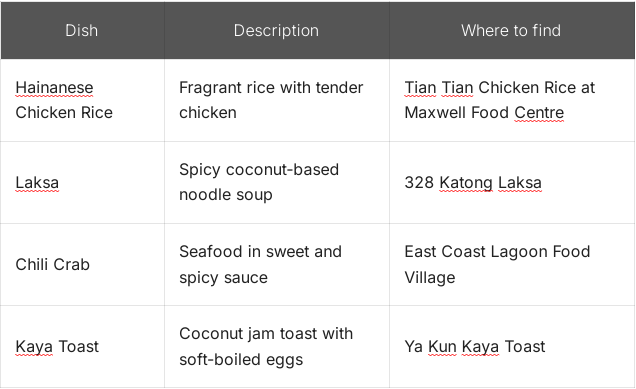Select the Ya Kun Kaya Toast cell
Viewport: 636px width, 389px height.
(512, 347)
